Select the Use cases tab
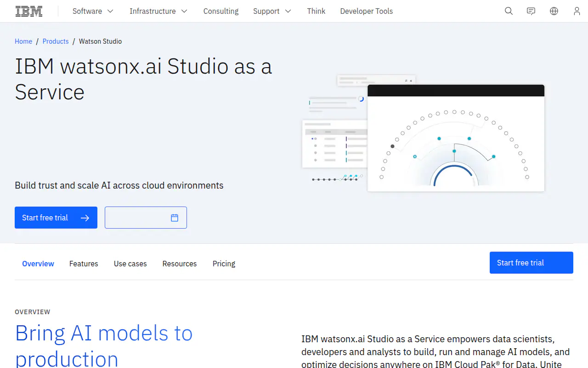Viewport: 588px width, 368px height. [130, 264]
